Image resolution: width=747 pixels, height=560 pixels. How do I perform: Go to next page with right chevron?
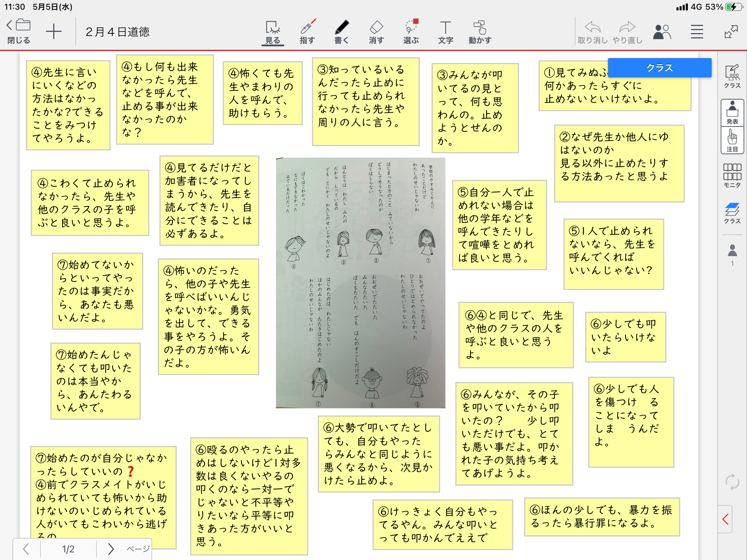(111, 549)
